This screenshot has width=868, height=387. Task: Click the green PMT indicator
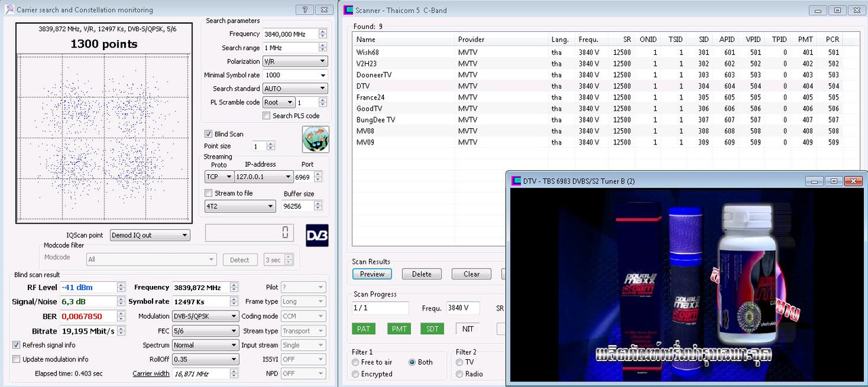(399, 329)
